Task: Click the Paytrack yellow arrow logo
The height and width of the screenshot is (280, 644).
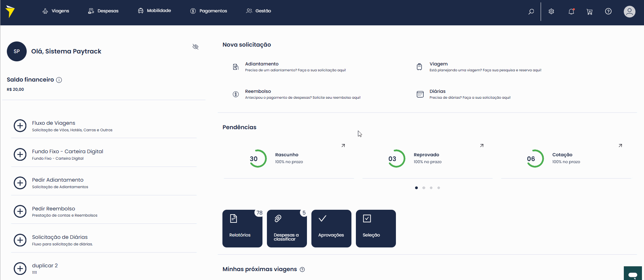Action: coord(10,11)
